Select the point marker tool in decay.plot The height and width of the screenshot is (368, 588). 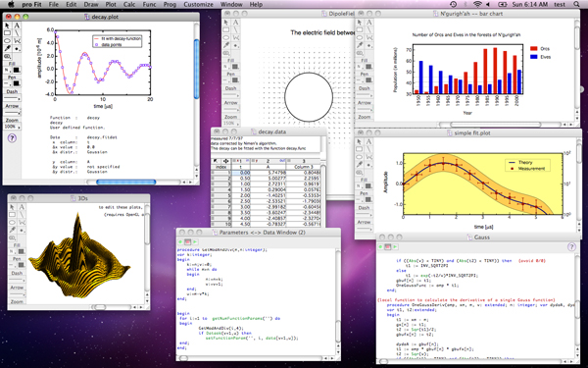[x=17, y=48]
